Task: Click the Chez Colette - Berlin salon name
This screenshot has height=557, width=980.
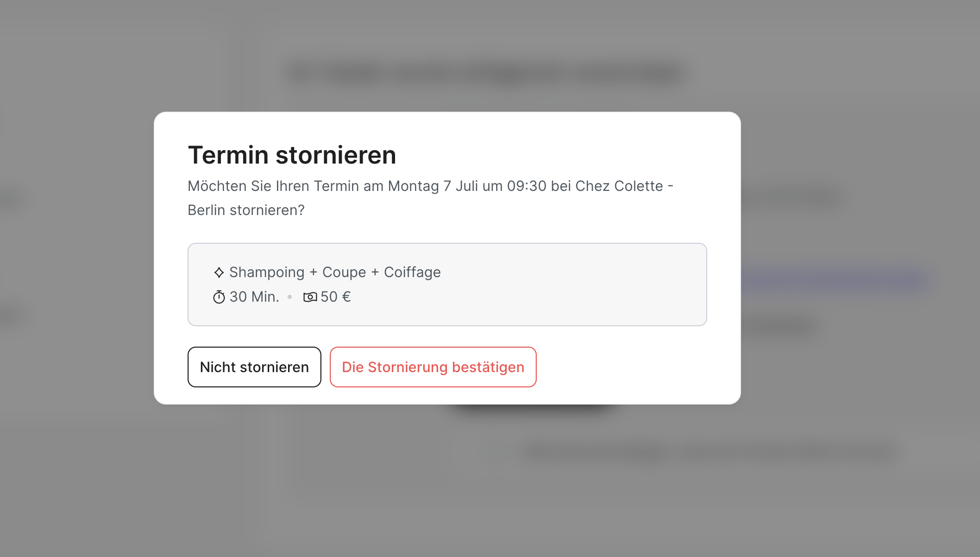Action: (x=622, y=185)
